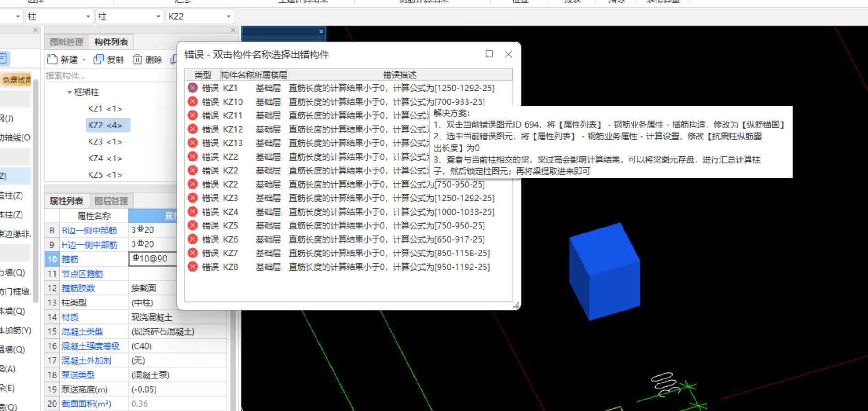Click error icon for KZ4 row
868x411 pixels.
193,211
